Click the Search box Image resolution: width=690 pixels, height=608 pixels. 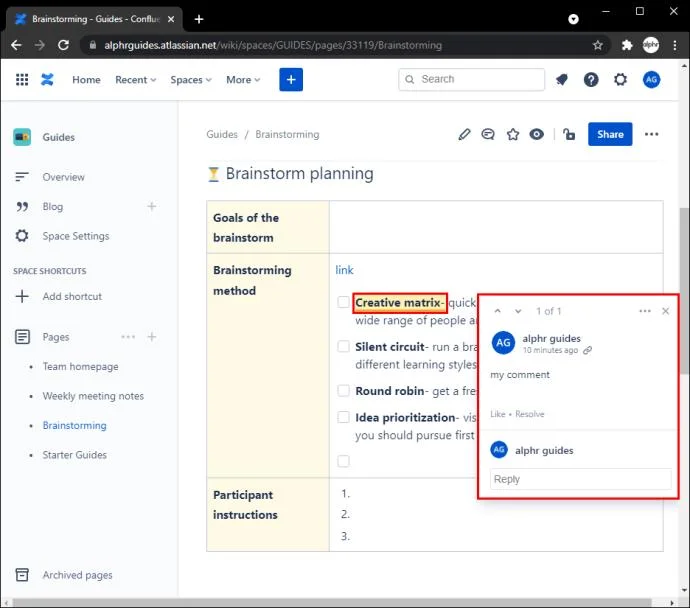(471, 79)
